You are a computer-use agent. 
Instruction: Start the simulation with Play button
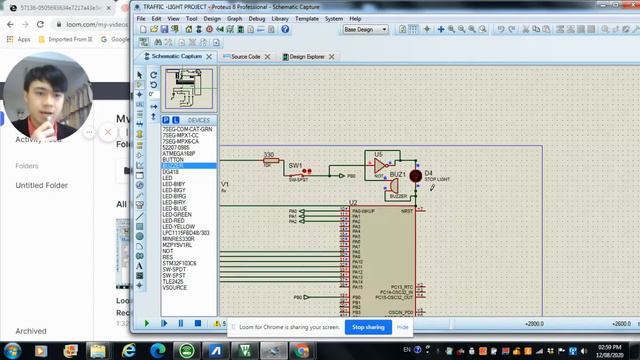pos(147,323)
